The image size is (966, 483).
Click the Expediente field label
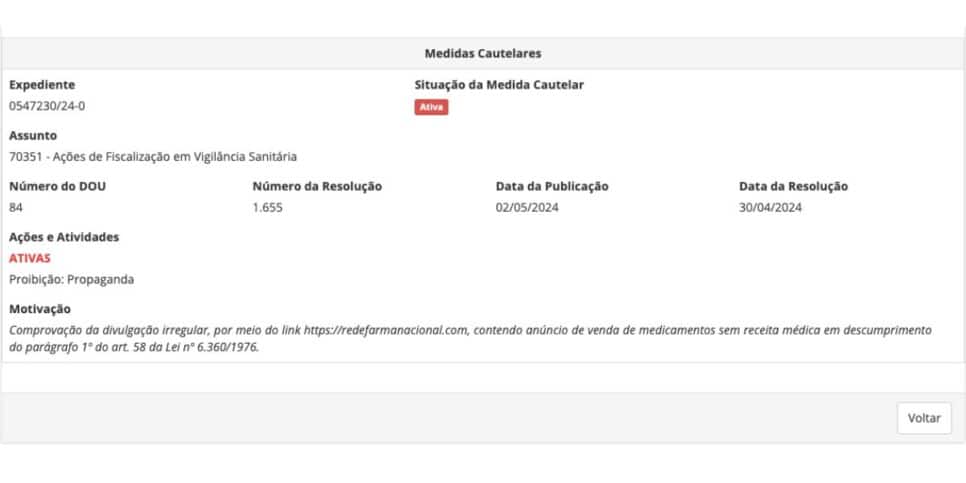click(x=42, y=85)
